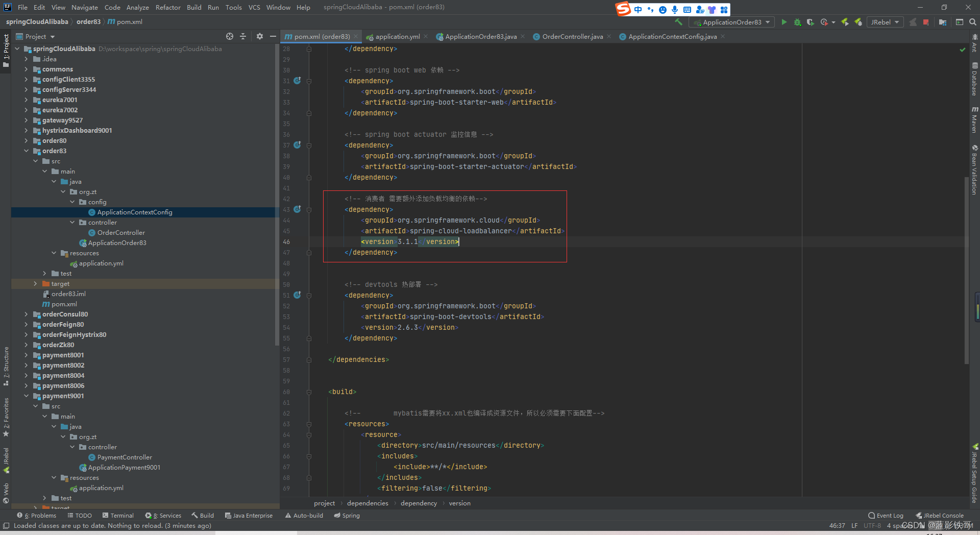Open the Terminal tool window
Image resolution: width=980 pixels, height=535 pixels.
tap(118, 516)
